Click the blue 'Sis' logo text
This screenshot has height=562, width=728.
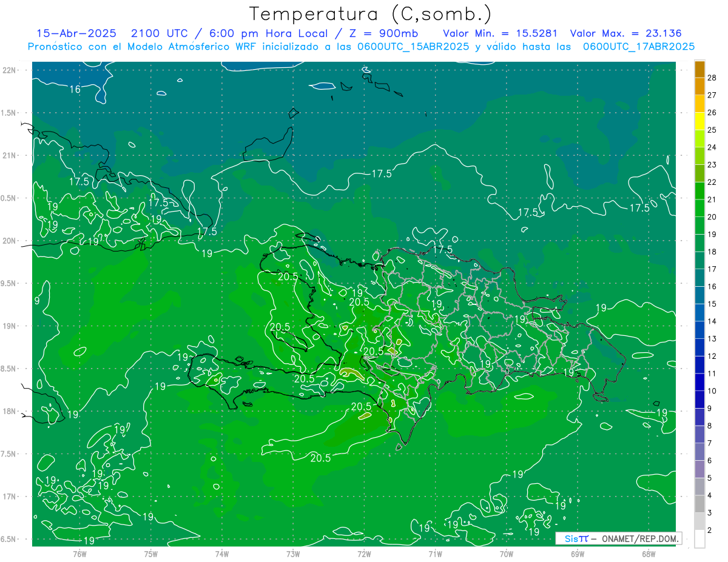pyautogui.click(x=571, y=538)
